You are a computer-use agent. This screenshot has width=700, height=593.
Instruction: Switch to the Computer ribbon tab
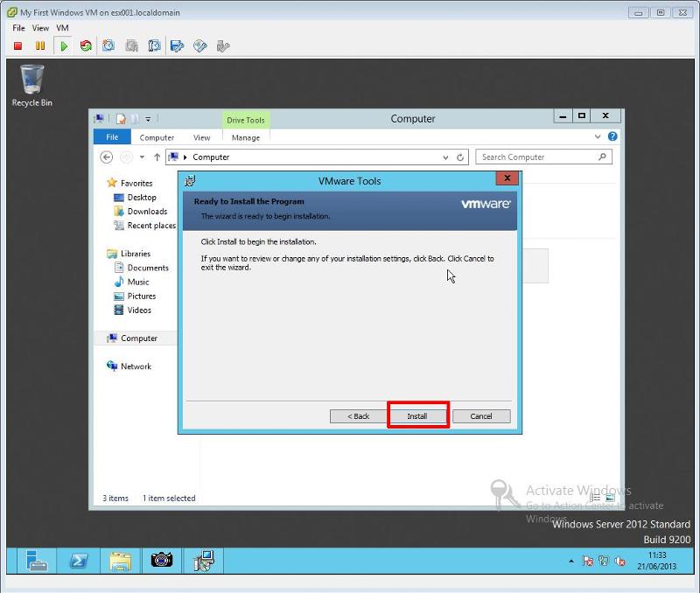tap(157, 137)
